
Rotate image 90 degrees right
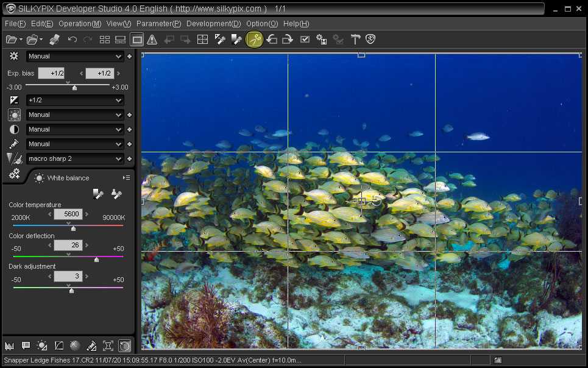288,40
